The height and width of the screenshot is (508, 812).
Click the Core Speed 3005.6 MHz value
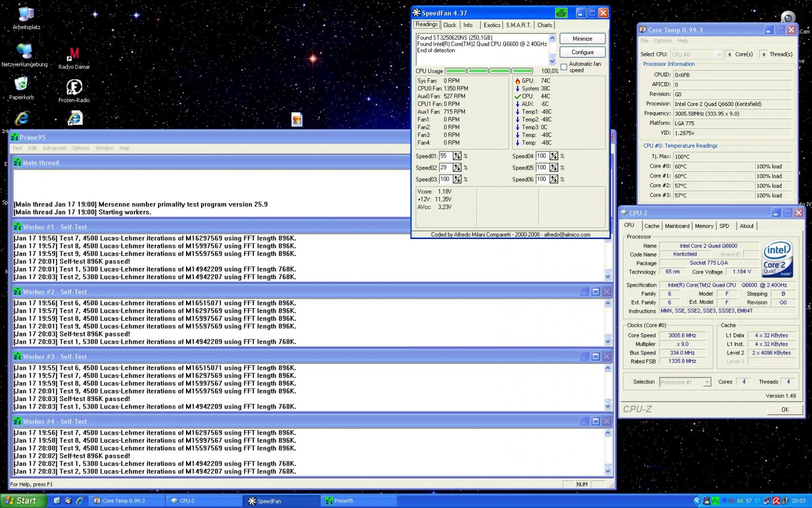[683, 335]
